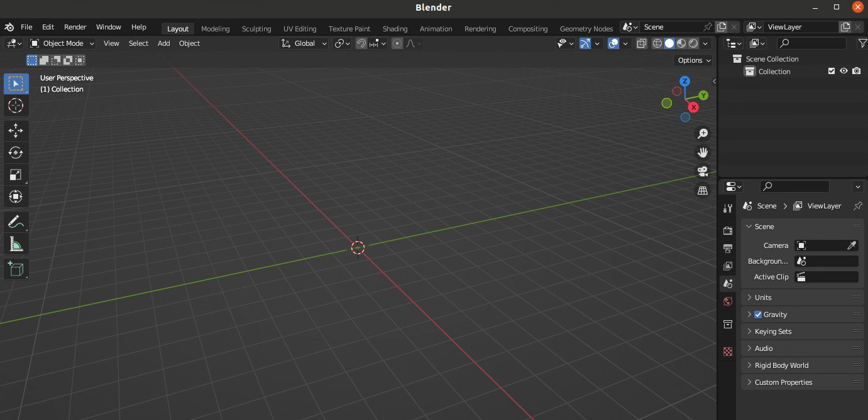Click the zoom magnifier in viewport

[x=703, y=133]
